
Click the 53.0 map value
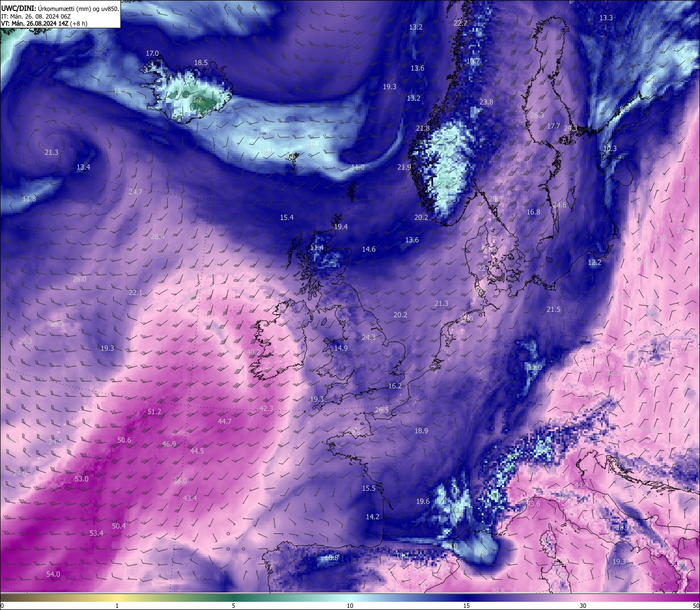[81, 479]
